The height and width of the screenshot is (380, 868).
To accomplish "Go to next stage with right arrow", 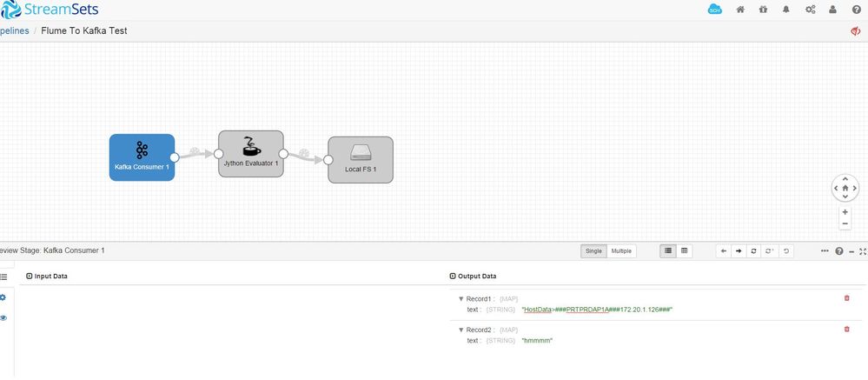I will (x=739, y=251).
